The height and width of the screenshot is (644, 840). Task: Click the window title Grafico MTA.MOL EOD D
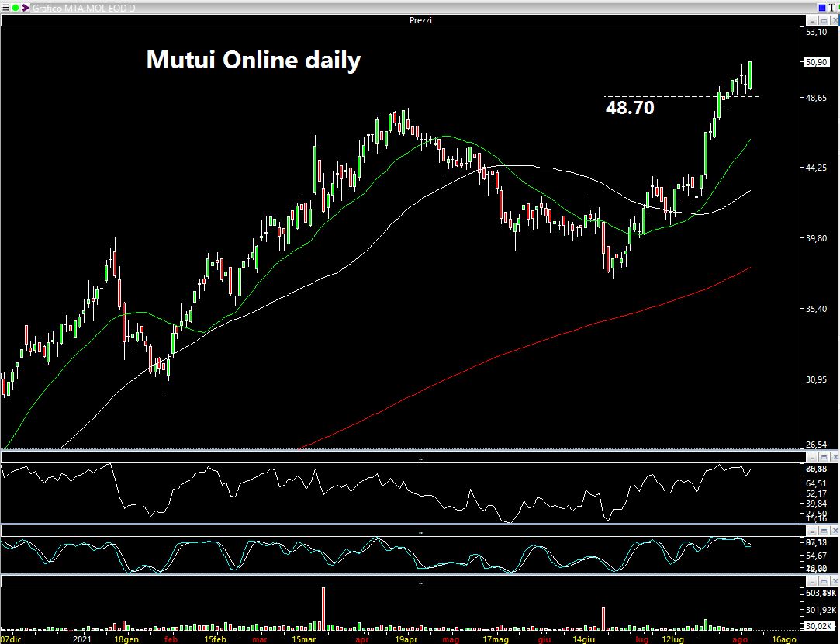tap(84, 8)
